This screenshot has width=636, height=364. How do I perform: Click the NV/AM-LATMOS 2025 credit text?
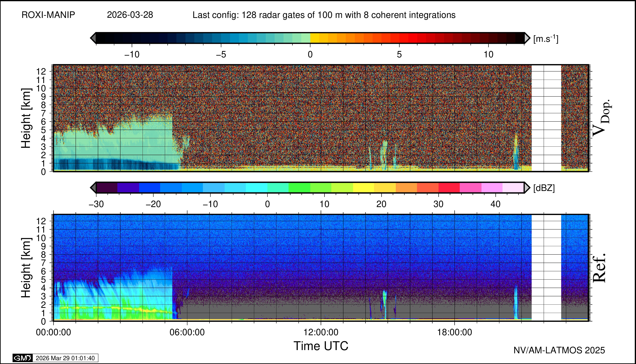click(x=559, y=350)
